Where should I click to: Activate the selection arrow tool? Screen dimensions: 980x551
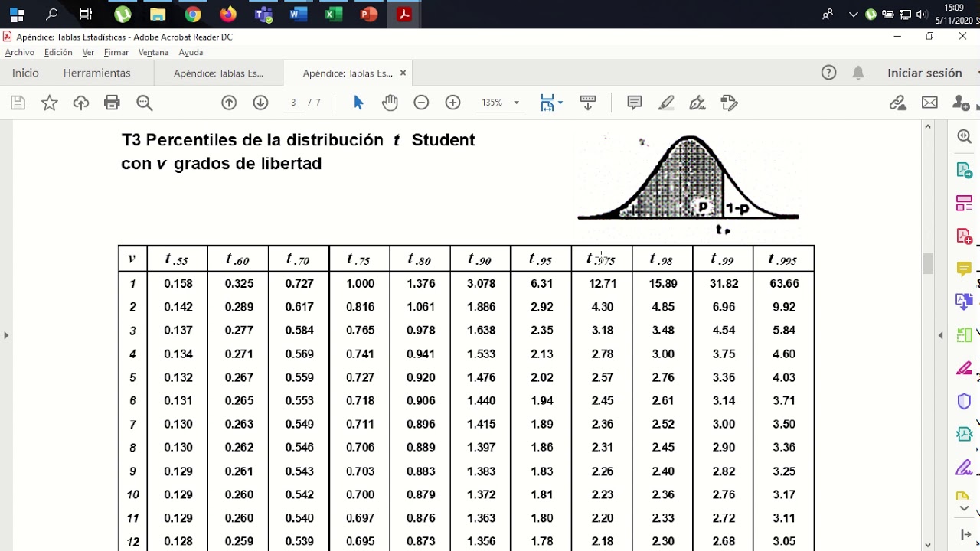[x=358, y=103]
